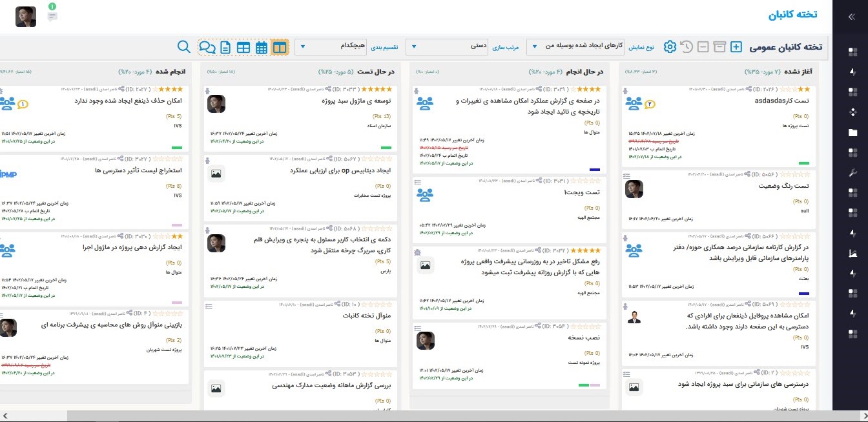
Task: Open the history clock icon
Action: (687, 47)
